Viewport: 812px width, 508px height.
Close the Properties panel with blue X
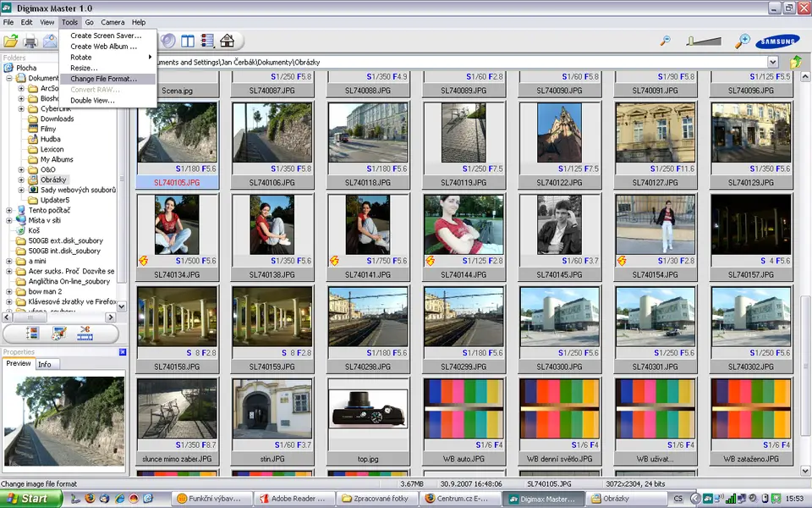(x=123, y=352)
